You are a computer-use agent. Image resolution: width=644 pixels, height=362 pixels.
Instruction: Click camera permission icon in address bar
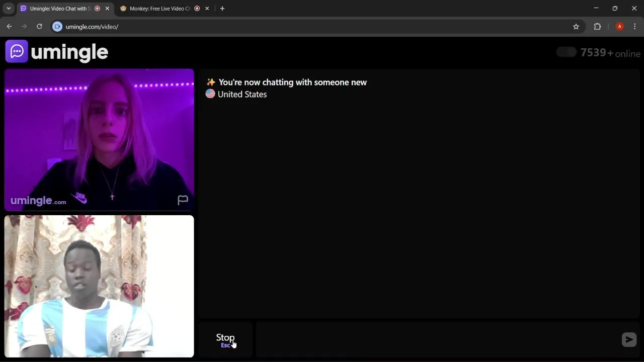[57, 27]
